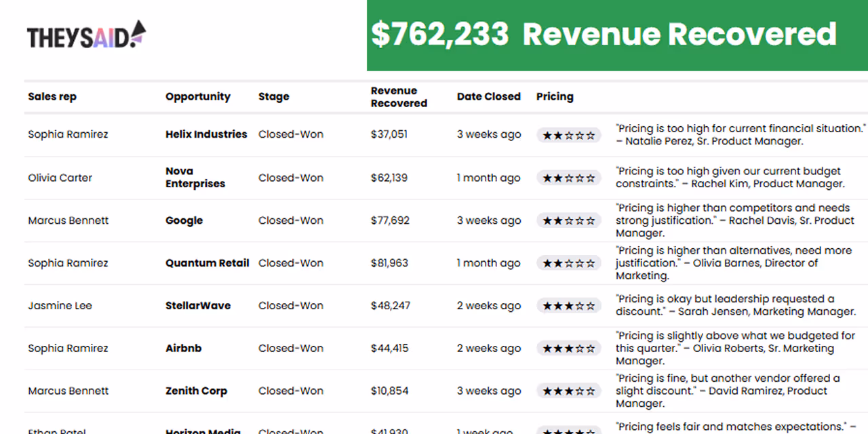Click the Rachel Davis pricing quote
The image size is (868, 434).
pyautogui.click(x=735, y=220)
